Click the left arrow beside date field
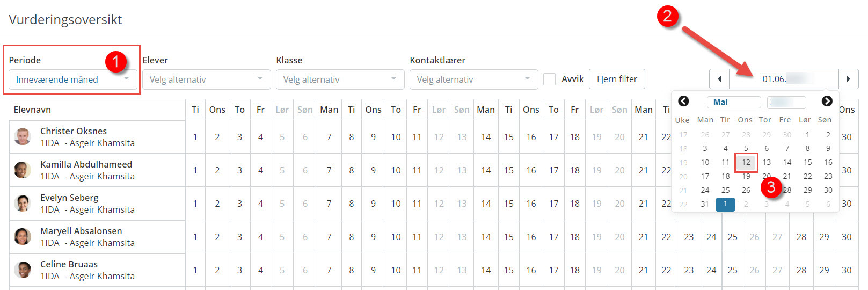The image size is (868, 290). point(719,79)
